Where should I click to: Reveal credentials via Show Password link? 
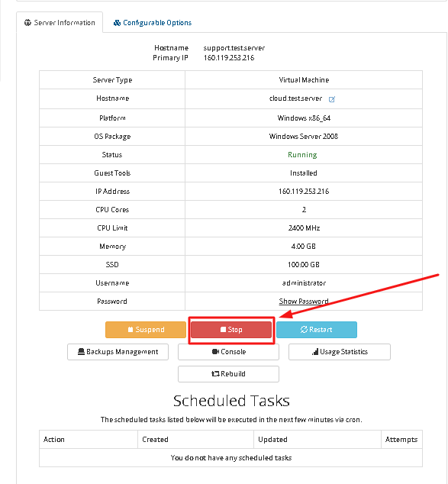304,301
